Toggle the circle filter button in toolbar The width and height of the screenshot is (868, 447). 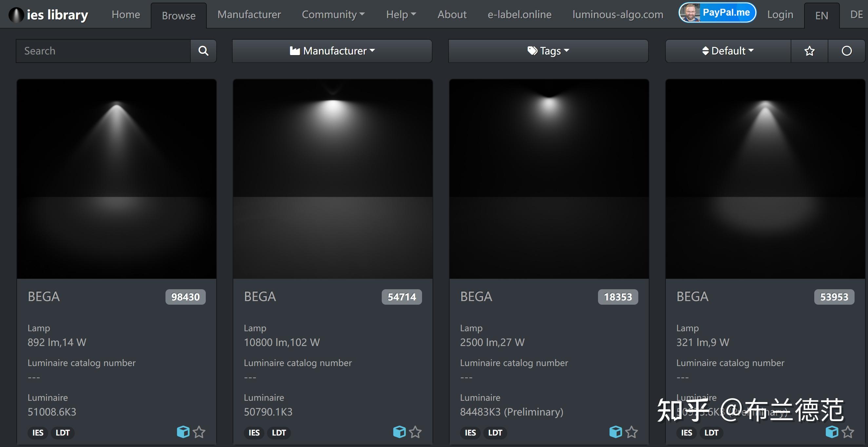pyautogui.click(x=846, y=51)
